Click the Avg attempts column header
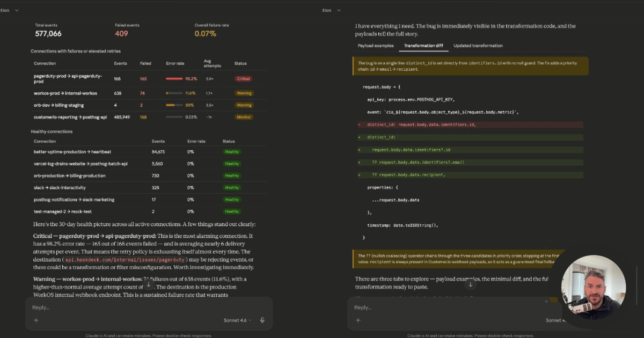 [212, 63]
